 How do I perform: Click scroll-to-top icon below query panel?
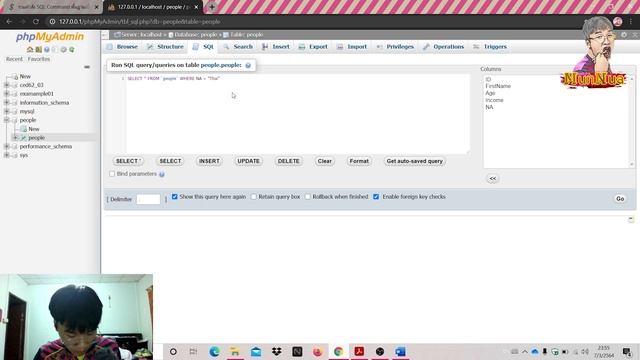click(x=631, y=220)
